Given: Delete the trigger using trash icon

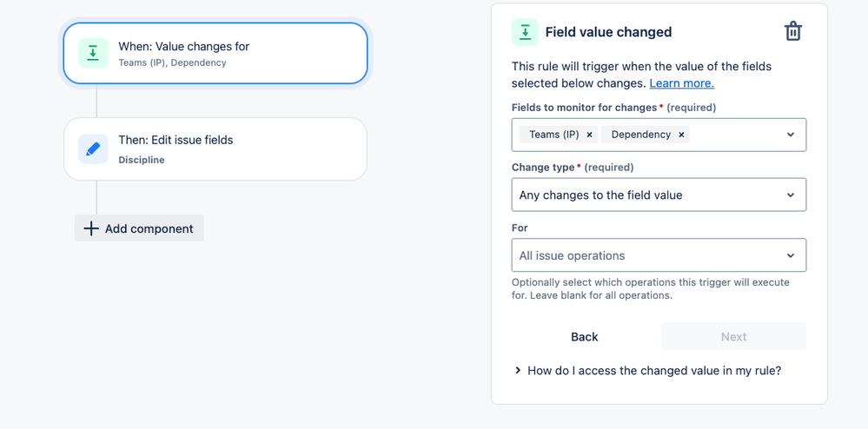Looking at the screenshot, I should (792, 32).
